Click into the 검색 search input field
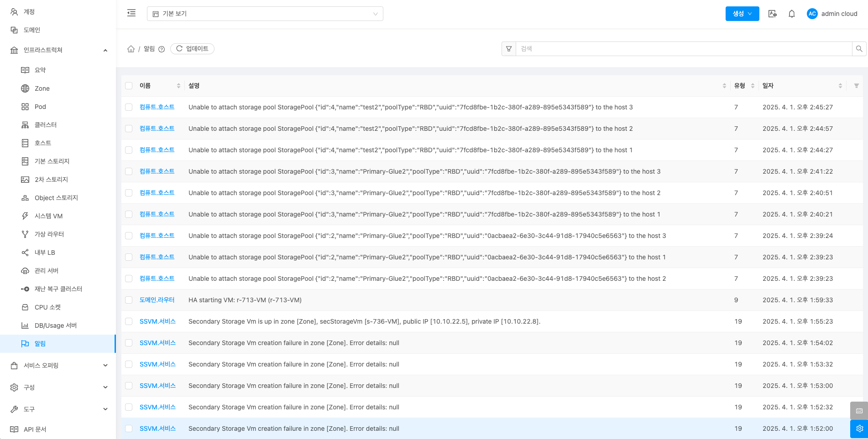868x439 pixels. point(683,49)
